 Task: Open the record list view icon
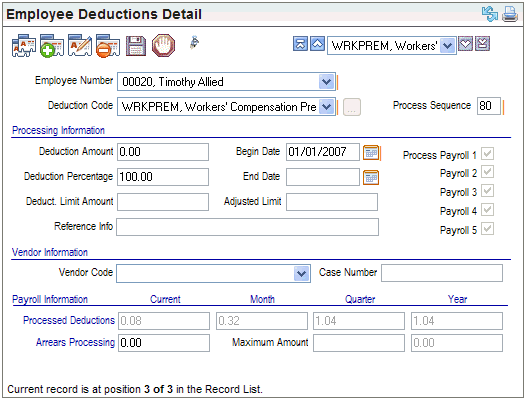pos(24,45)
